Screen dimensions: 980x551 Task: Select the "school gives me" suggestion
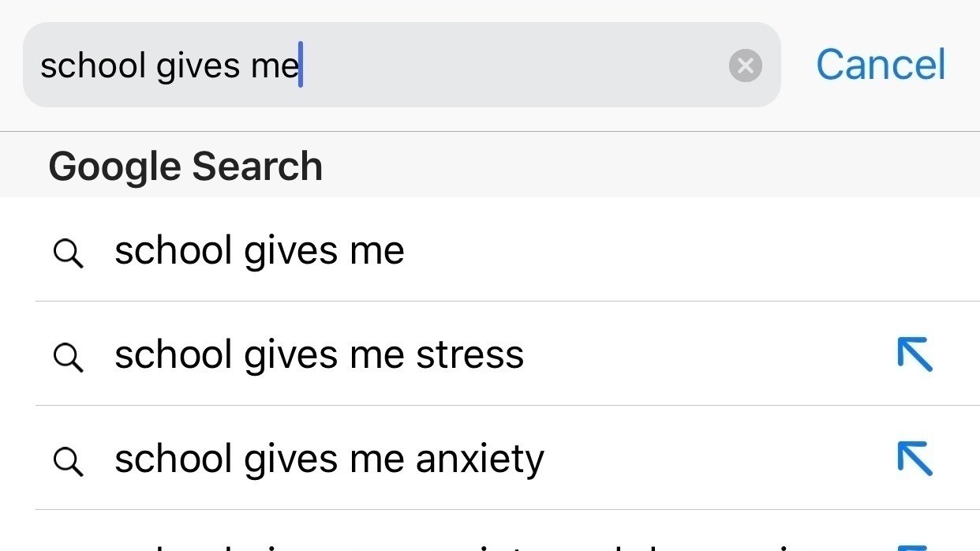[x=259, y=251]
